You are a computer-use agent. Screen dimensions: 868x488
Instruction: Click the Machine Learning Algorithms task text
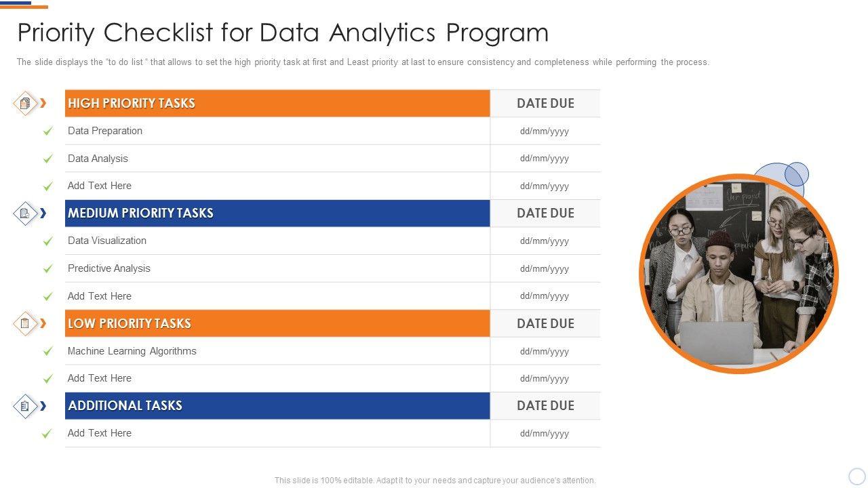tap(132, 351)
